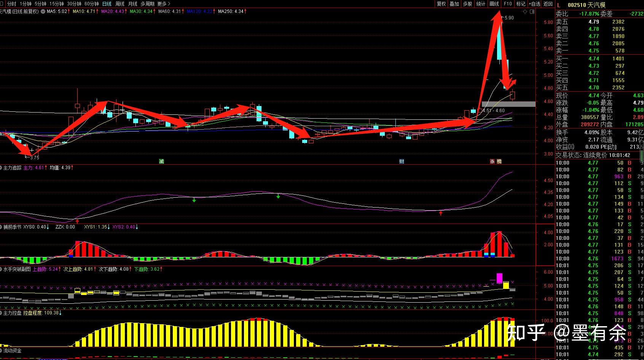Image resolution: width=644 pixels, height=360 pixels.
Task: Open the 统计 statistics tool
Action: point(481,4)
